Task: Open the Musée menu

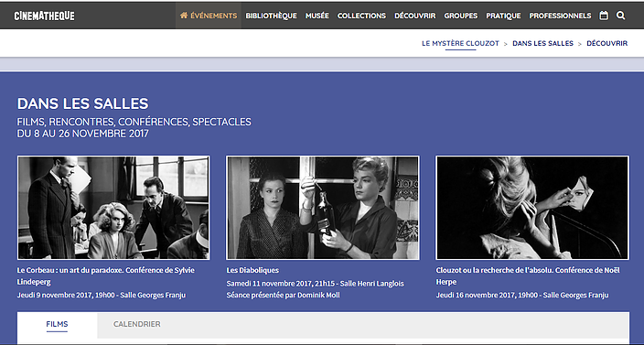Action: [317, 16]
